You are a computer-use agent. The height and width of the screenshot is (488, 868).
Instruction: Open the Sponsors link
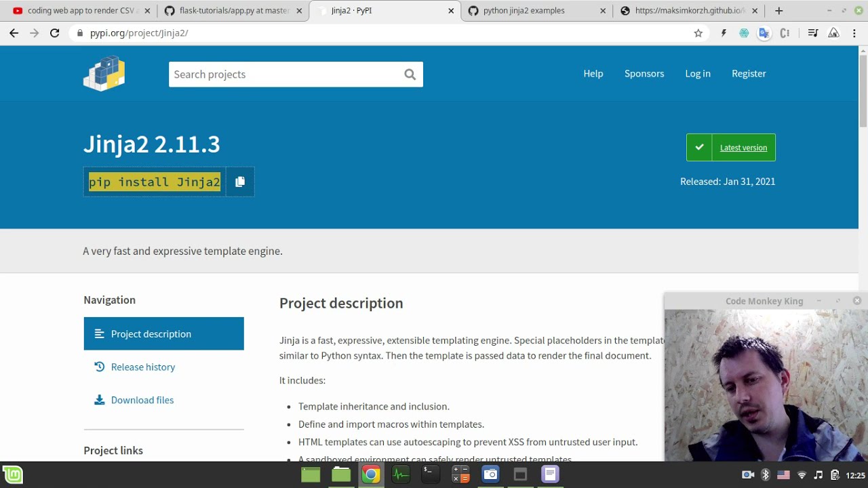(644, 73)
